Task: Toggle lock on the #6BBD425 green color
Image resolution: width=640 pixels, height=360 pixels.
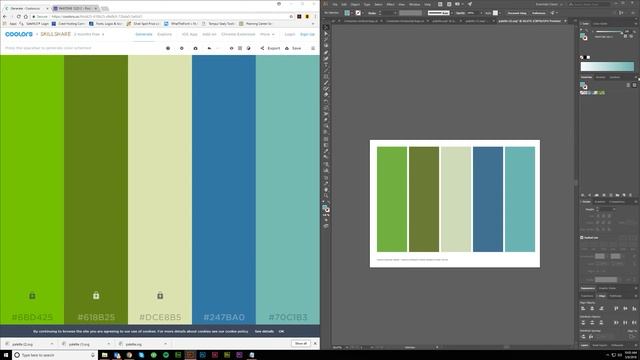Action: pyautogui.click(x=32, y=296)
